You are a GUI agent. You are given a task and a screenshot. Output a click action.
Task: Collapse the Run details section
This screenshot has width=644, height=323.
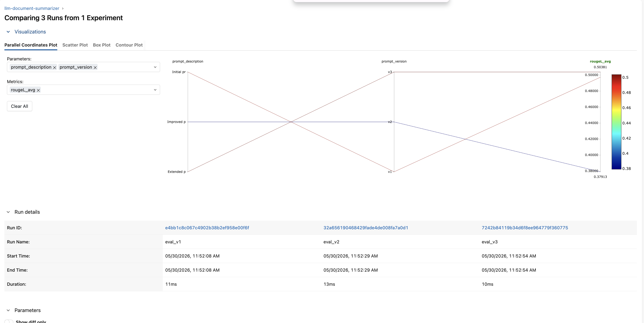click(8, 212)
